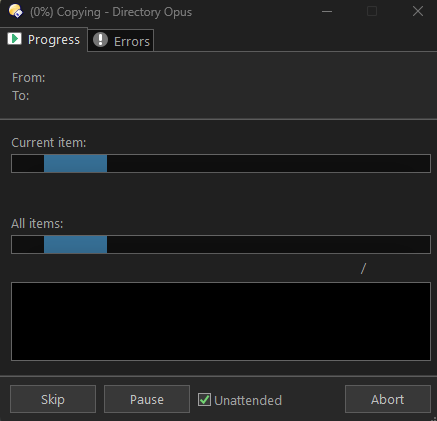
Task: Click the blue segment of Current item bar
Action: pyautogui.click(x=75, y=163)
